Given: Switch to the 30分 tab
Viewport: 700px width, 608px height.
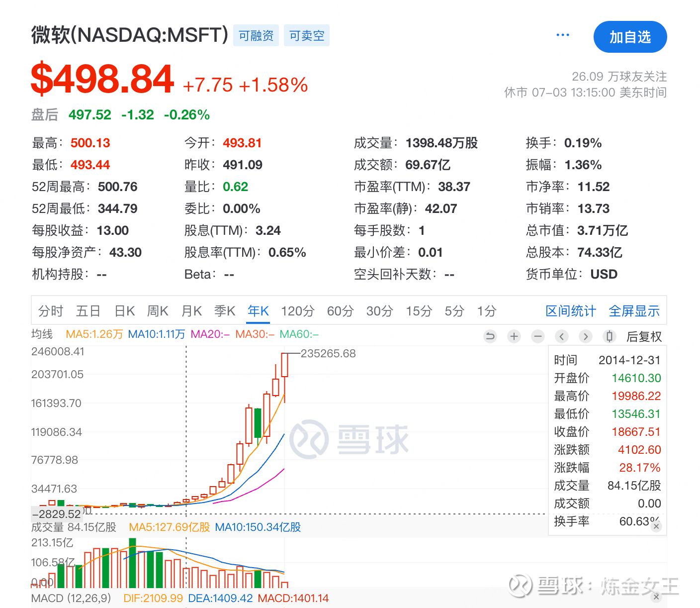Looking at the screenshot, I should pyautogui.click(x=380, y=311).
